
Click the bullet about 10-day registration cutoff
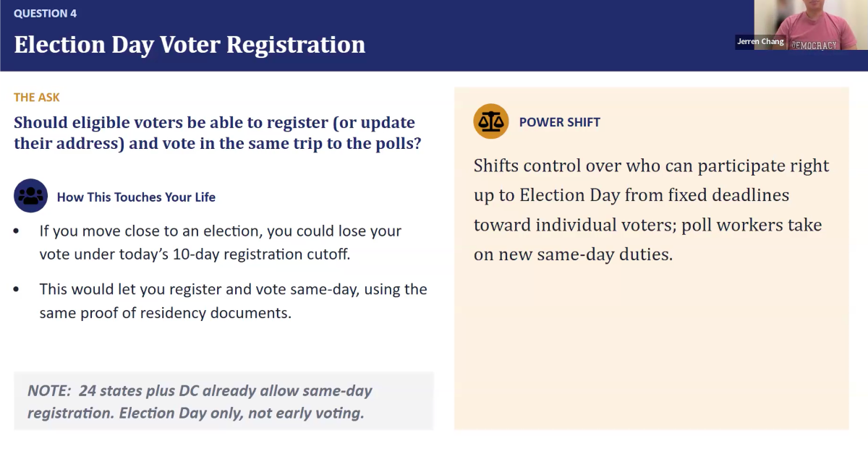[x=221, y=243]
